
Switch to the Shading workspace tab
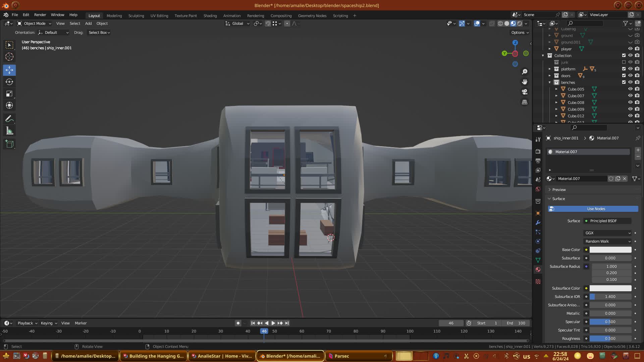pyautogui.click(x=210, y=16)
